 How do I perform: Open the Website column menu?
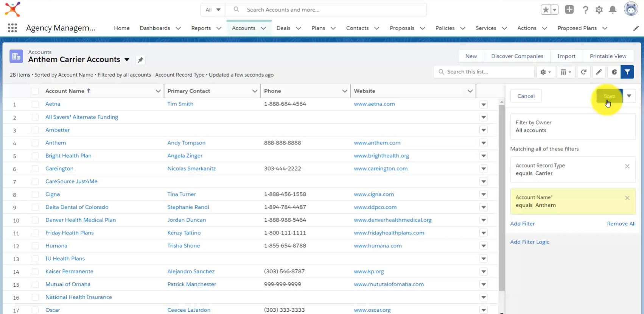point(470,91)
